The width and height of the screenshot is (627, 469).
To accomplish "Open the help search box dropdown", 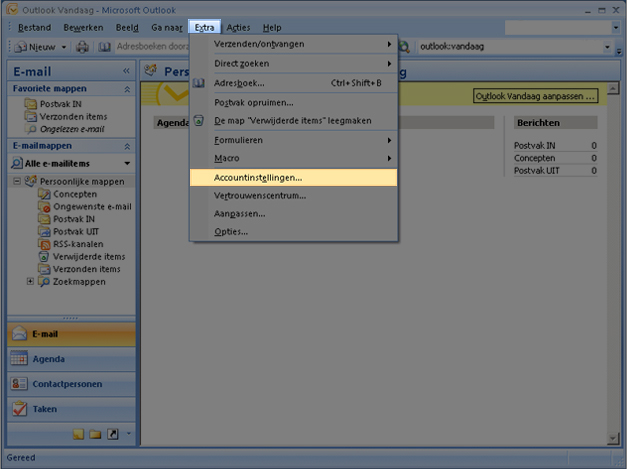I will [x=615, y=28].
